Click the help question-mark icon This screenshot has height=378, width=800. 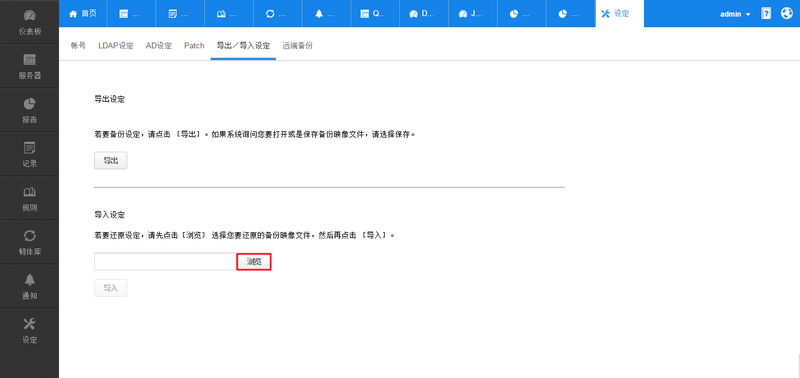point(766,14)
